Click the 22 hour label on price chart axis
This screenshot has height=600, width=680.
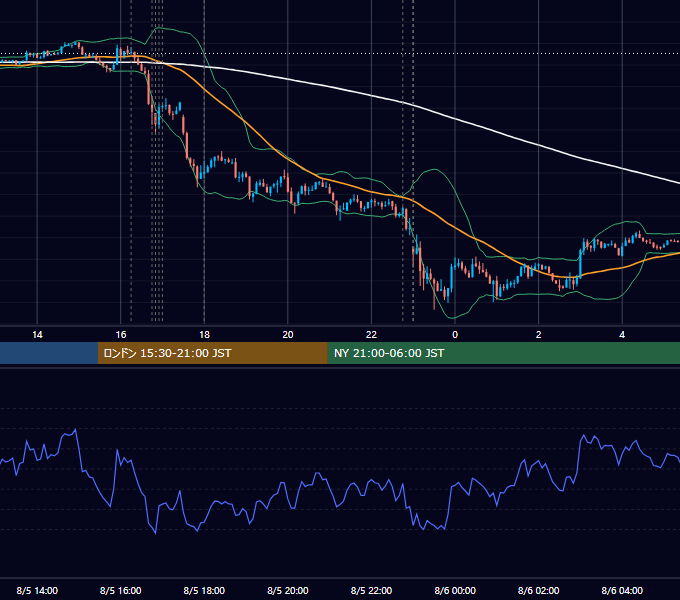click(371, 335)
